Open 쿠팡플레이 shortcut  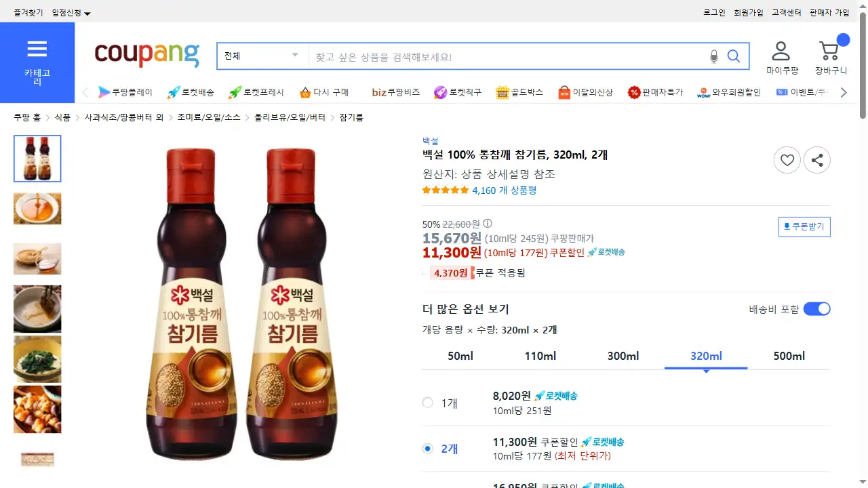(x=125, y=92)
